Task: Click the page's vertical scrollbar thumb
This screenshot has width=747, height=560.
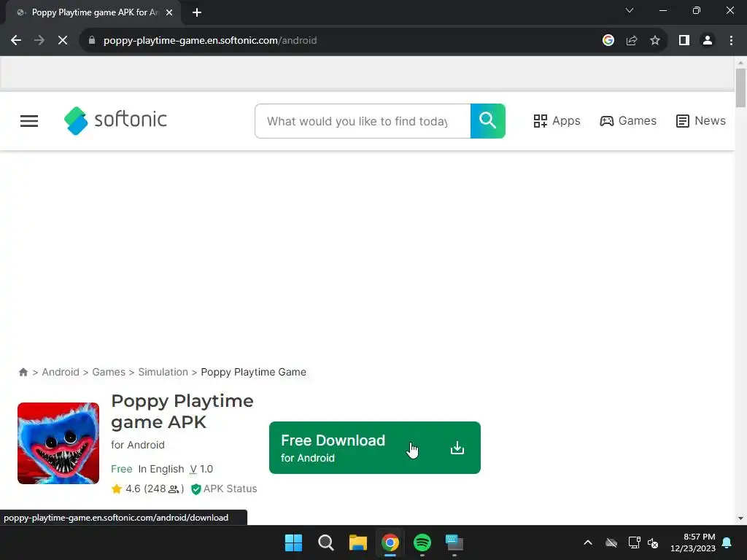Action: pos(740,88)
